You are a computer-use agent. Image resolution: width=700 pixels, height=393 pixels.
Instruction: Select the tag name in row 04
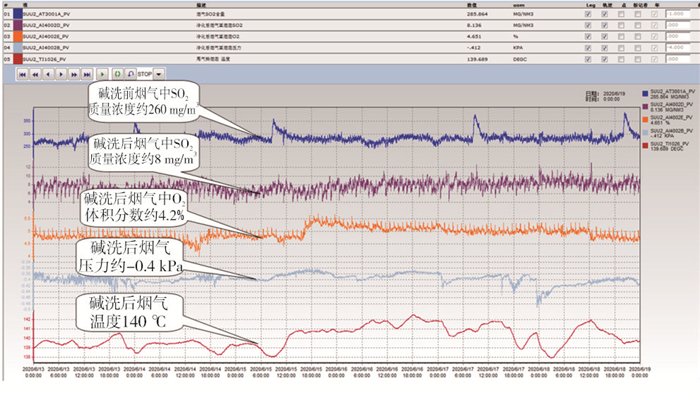[46, 48]
